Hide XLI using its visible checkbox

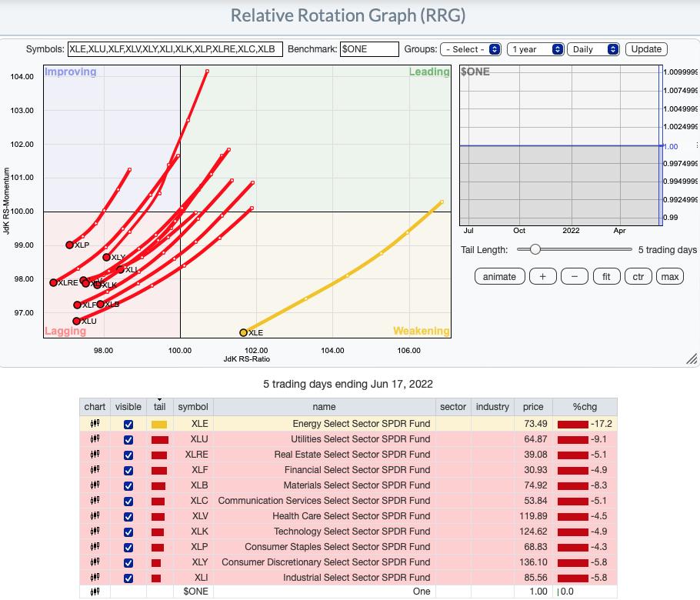pyautogui.click(x=128, y=578)
